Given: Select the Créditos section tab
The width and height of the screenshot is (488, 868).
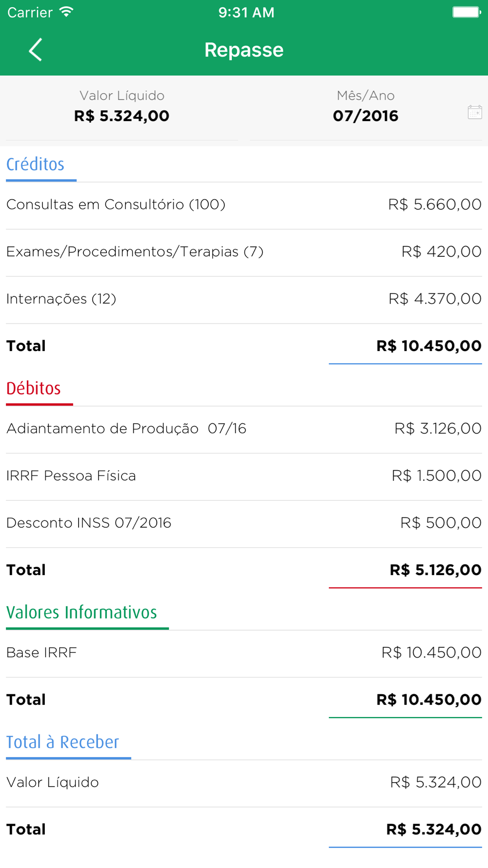Looking at the screenshot, I should (x=36, y=165).
